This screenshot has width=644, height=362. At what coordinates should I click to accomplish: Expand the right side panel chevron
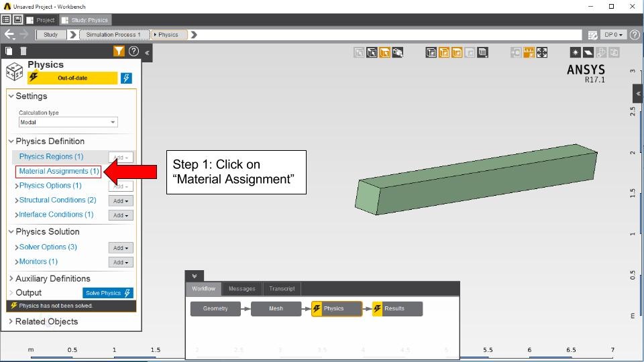coord(638,94)
